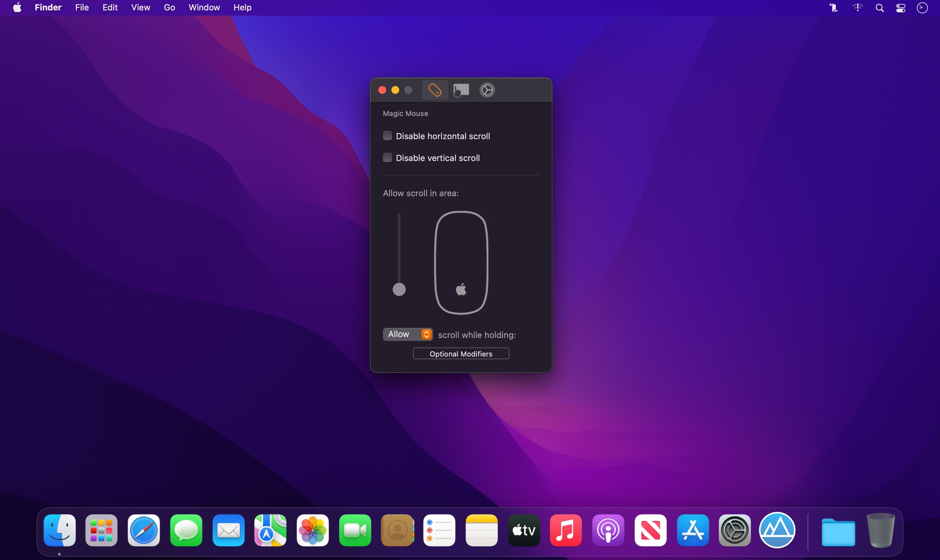Click the Optional Modifiers button
The image size is (940, 560).
[x=461, y=354]
